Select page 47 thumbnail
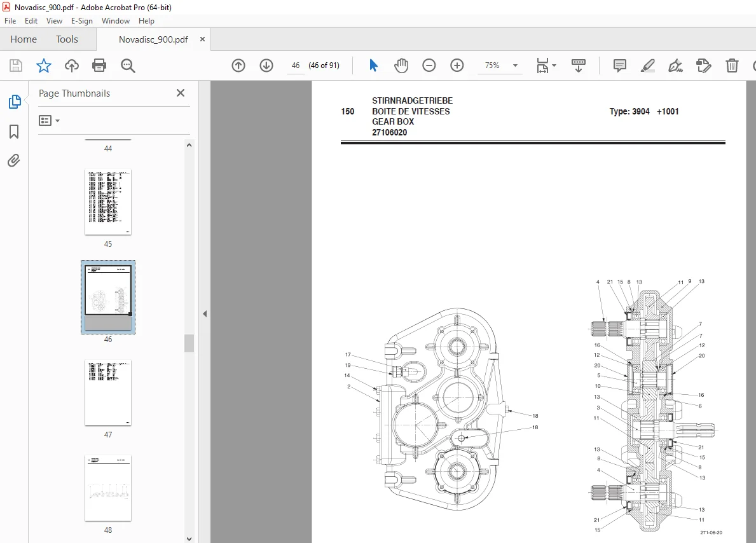 (x=108, y=393)
